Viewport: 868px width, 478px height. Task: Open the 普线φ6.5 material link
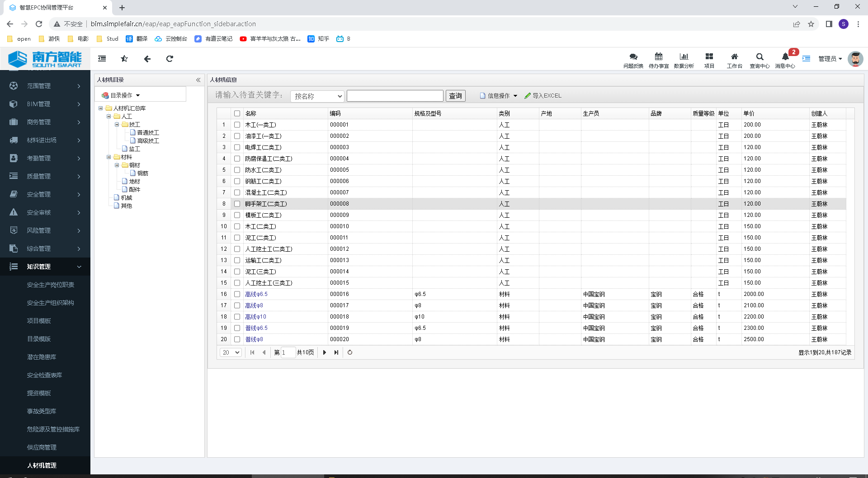coord(256,328)
